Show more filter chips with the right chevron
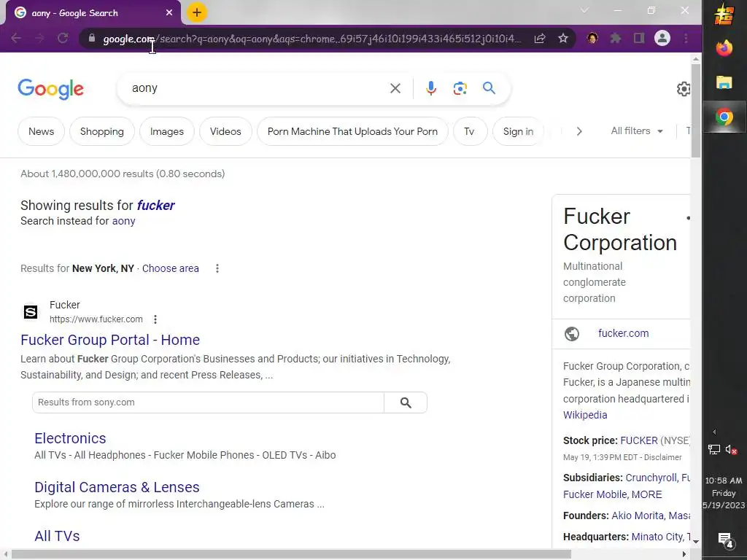This screenshot has height=560, width=747. coord(578,131)
